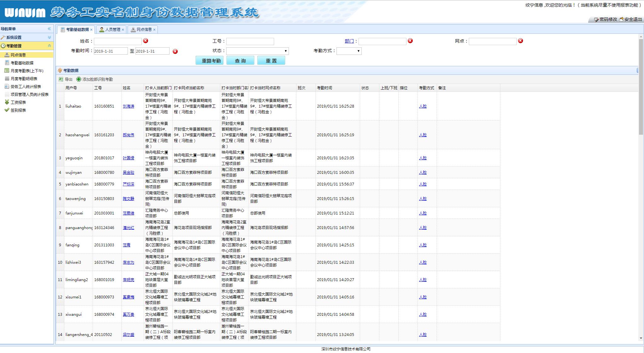The image size is (644, 353).
Task: Clear 考勤时间 date range with its red X
Action: 175,51
